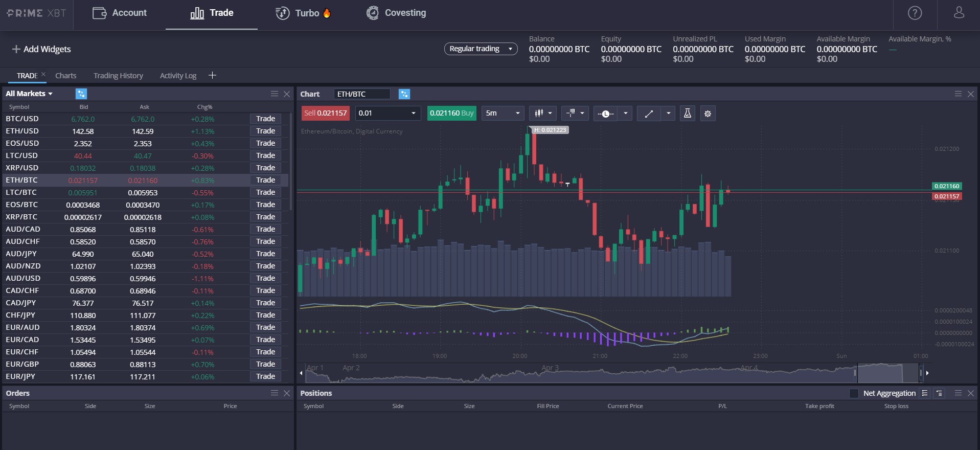
Task: Click Trade button for AUD/JPY
Action: click(x=266, y=254)
